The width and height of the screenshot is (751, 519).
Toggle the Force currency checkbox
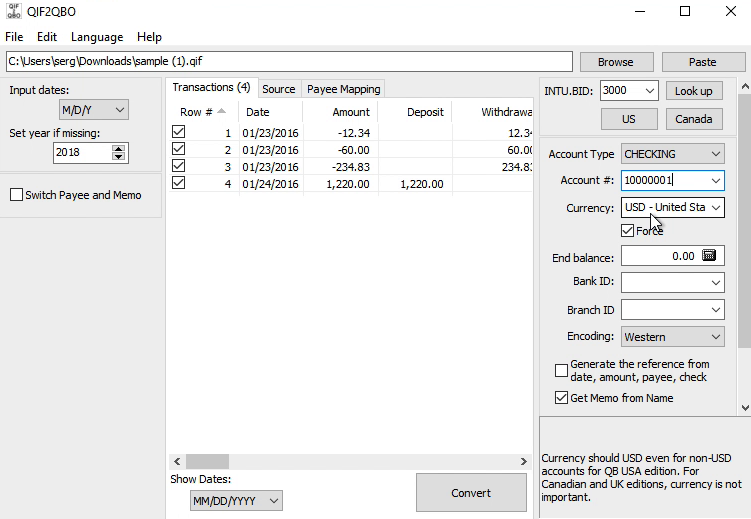[627, 231]
